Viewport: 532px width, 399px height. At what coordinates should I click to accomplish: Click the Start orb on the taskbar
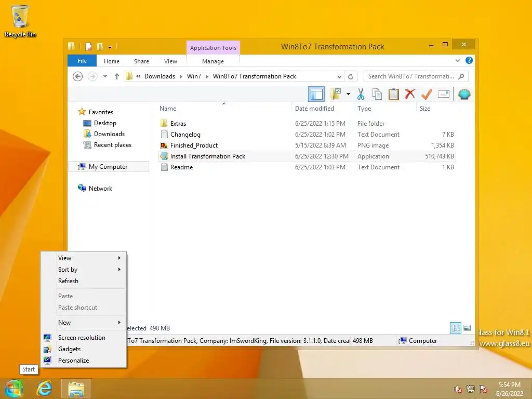[x=14, y=389]
